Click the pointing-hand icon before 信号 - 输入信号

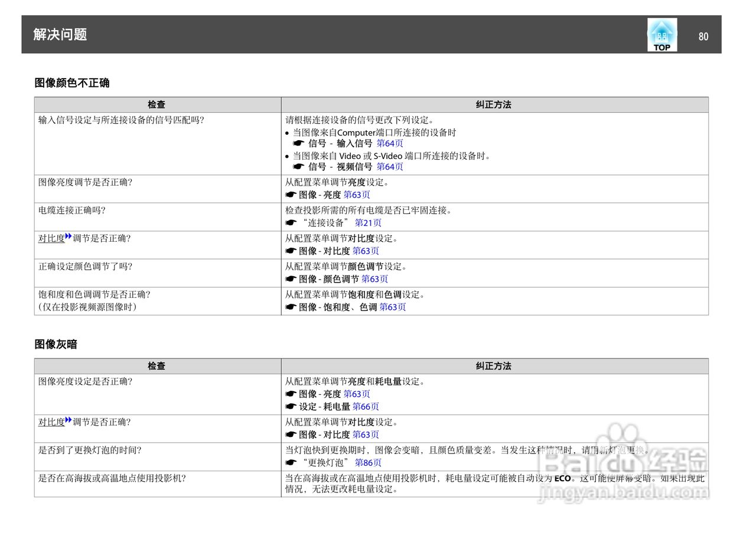point(298,144)
